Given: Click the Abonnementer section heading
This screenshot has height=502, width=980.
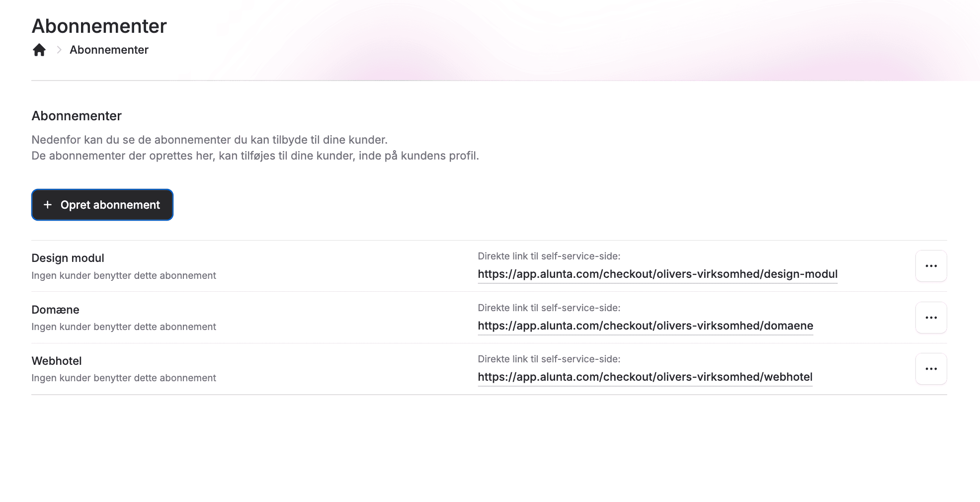Looking at the screenshot, I should coord(77,116).
